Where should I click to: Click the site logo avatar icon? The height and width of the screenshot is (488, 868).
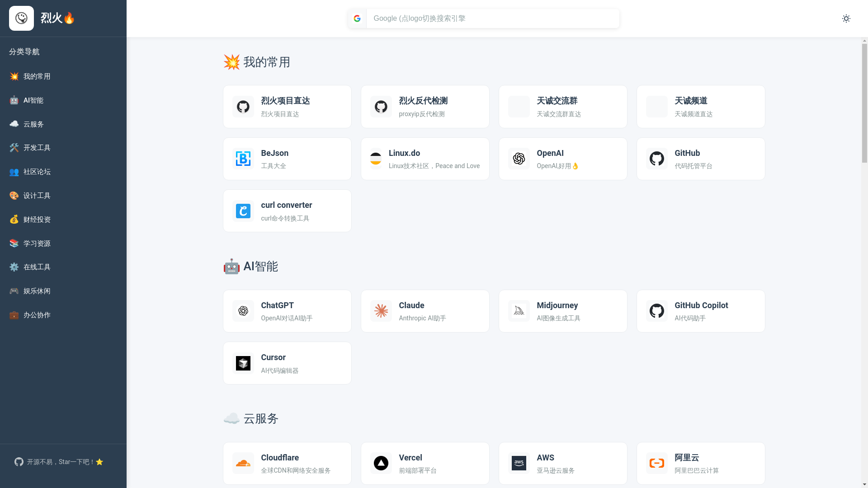(x=21, y=19)
